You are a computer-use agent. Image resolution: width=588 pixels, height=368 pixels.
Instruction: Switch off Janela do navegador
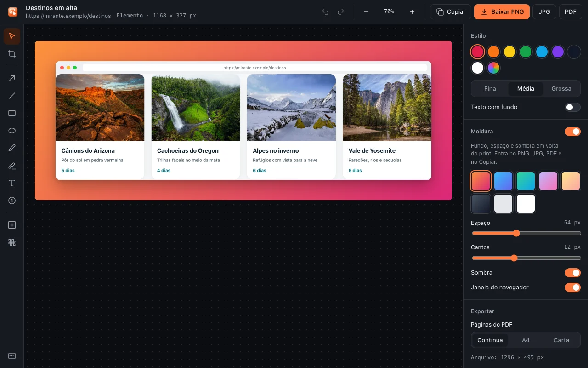573,287
